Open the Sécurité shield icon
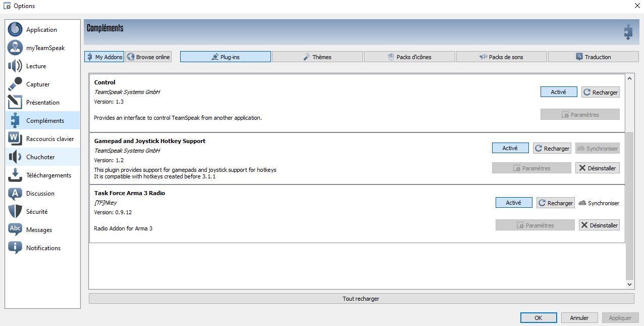The width and height of the screenshot is (644, 326). click(x=15, y=211)
